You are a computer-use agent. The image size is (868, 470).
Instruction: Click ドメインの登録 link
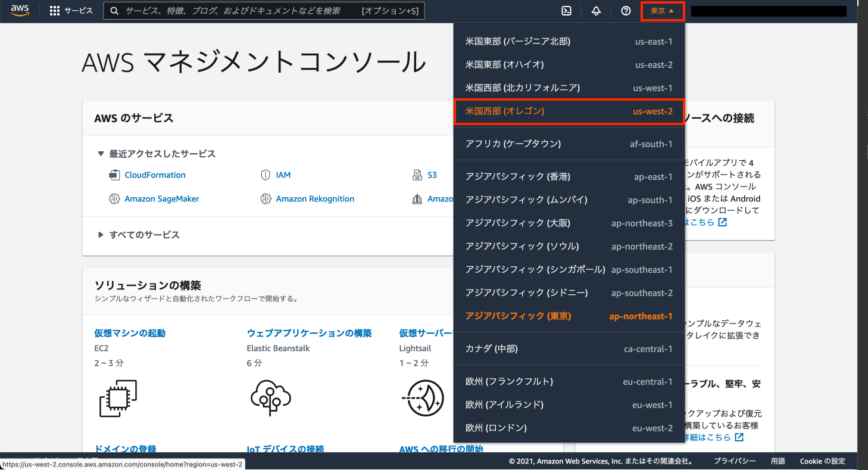125,448
